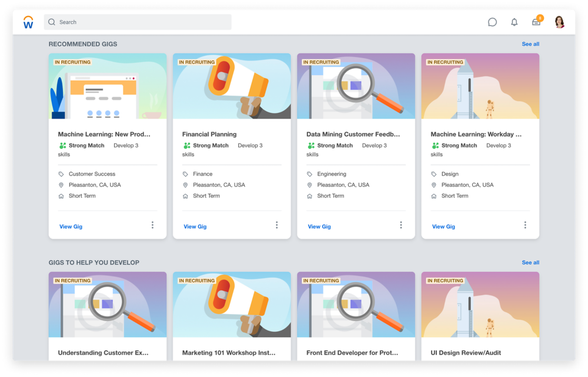Viewport: 588px width, 377px height.
Task: Open the chat messages icon
Action: (x=492, y=22)
